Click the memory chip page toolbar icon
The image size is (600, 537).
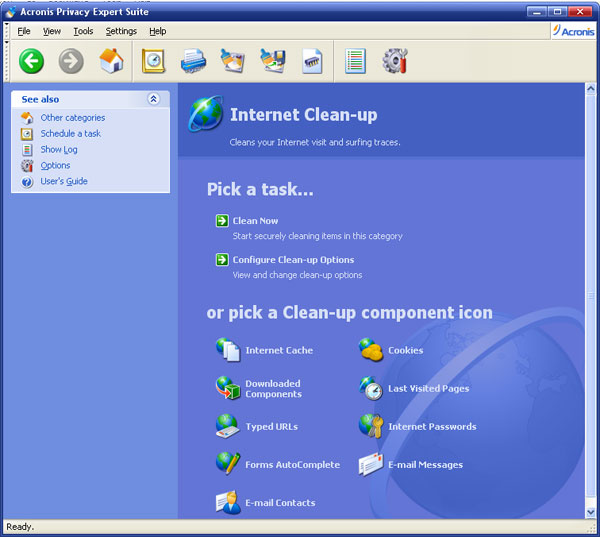tap(312, 61)
